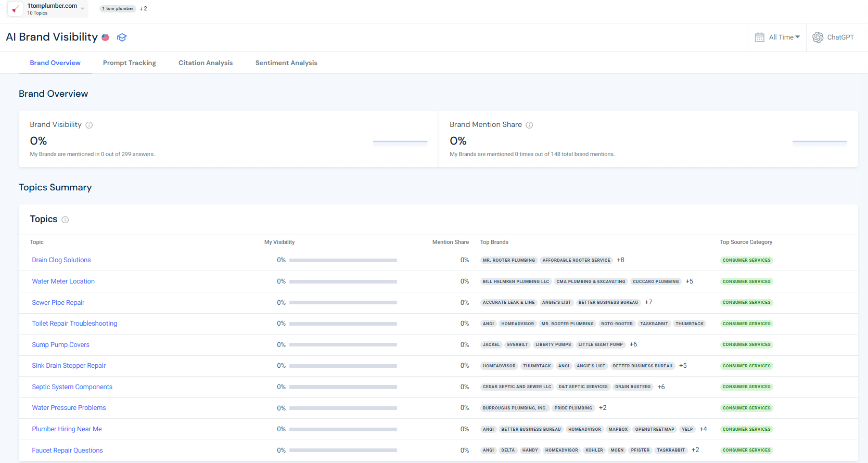Click the MR. ROOTER PLUMBING tag for Drain Clog
The image size is (868, 463).
tap(508, 260)
